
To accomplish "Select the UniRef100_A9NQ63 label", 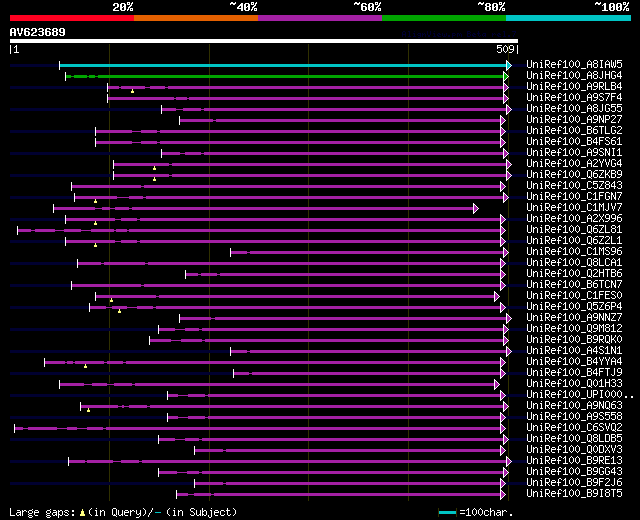I will click(574, 406).
